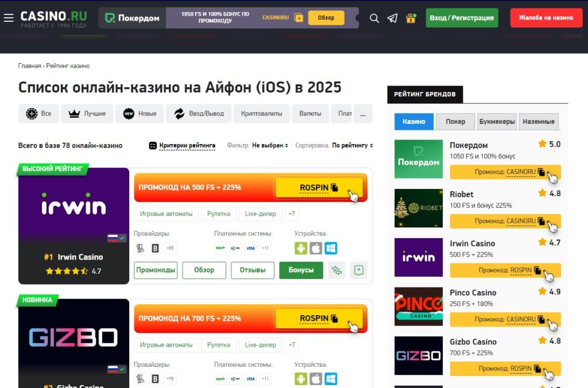Click Android device icon in Irwin card
Screen dimensions: 588x388
click(301, 248)
